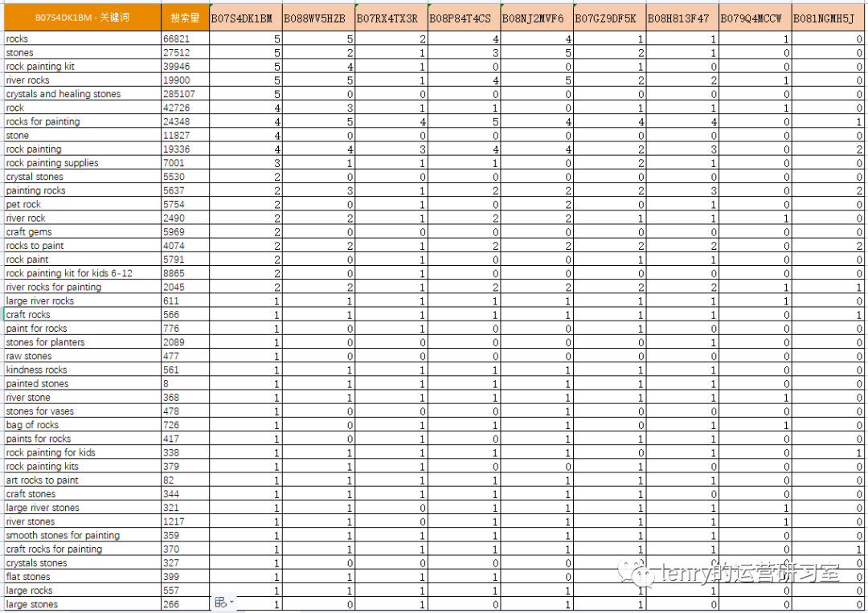Image resolution: width=868 pixels, height=613 pixels.
Task: Select 'rock painting kit for kids 6-12' cell
Action: 83,273
